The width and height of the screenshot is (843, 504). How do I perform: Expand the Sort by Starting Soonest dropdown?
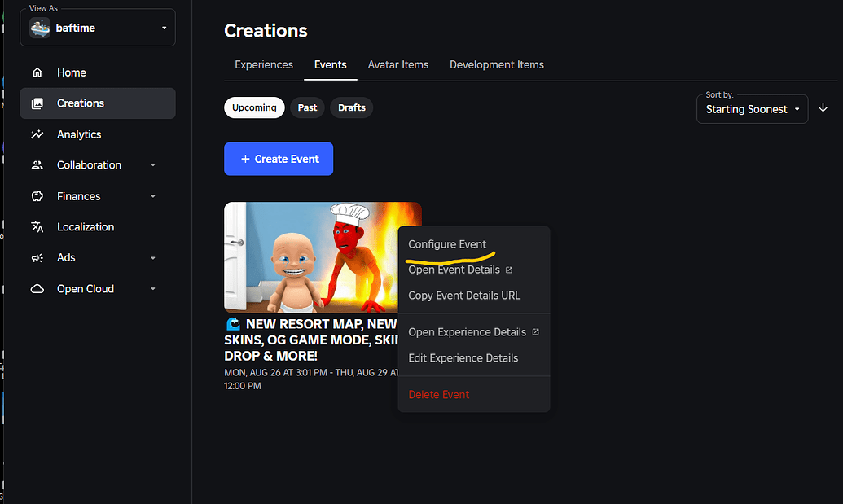[x=751, y=108]
